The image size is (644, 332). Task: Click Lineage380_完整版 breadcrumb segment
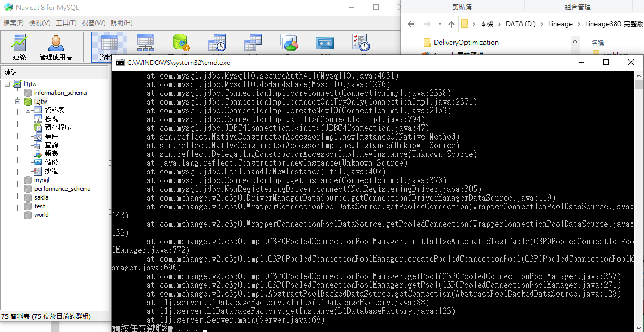[x=614, y=24]
